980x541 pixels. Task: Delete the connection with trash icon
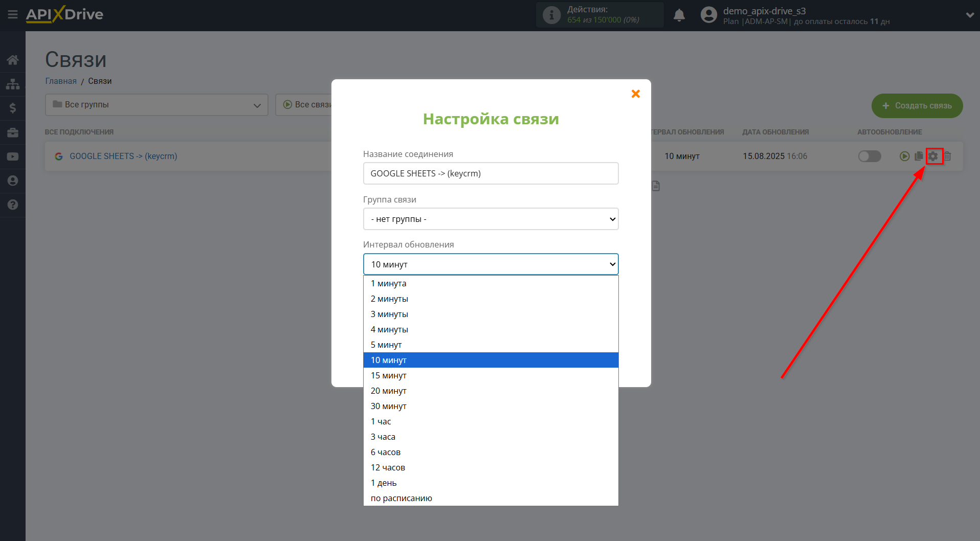(x=947, y=156)
